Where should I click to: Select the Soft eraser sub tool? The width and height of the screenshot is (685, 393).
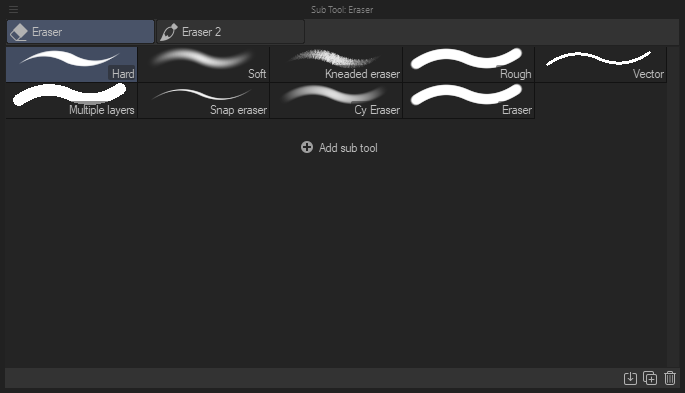(x=204, y=65)
